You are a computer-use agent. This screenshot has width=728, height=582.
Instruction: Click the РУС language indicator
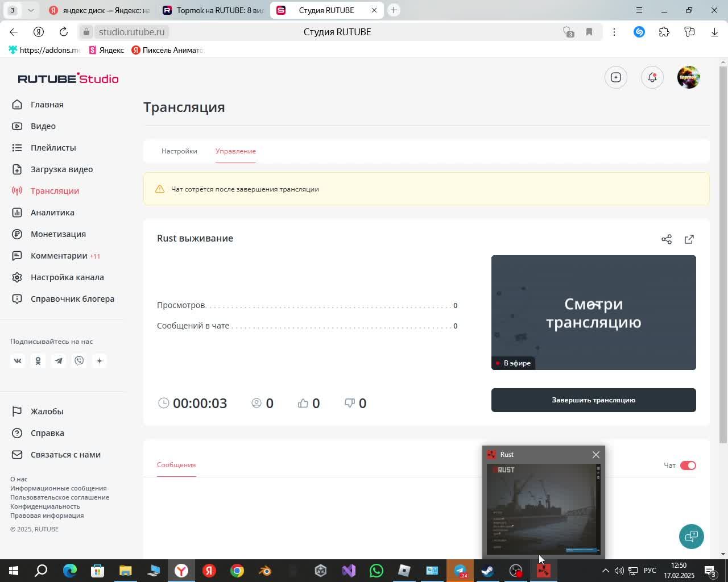tap(650, 571)
